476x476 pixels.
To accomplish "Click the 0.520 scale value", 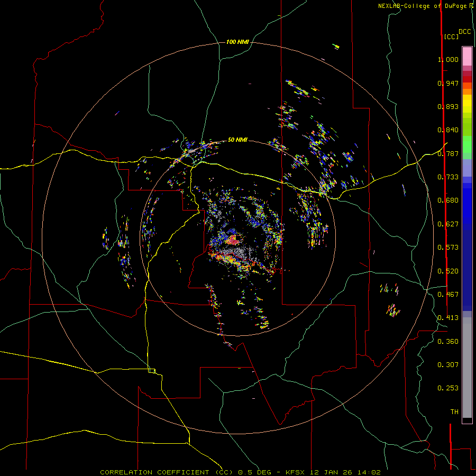I will 448,271.
